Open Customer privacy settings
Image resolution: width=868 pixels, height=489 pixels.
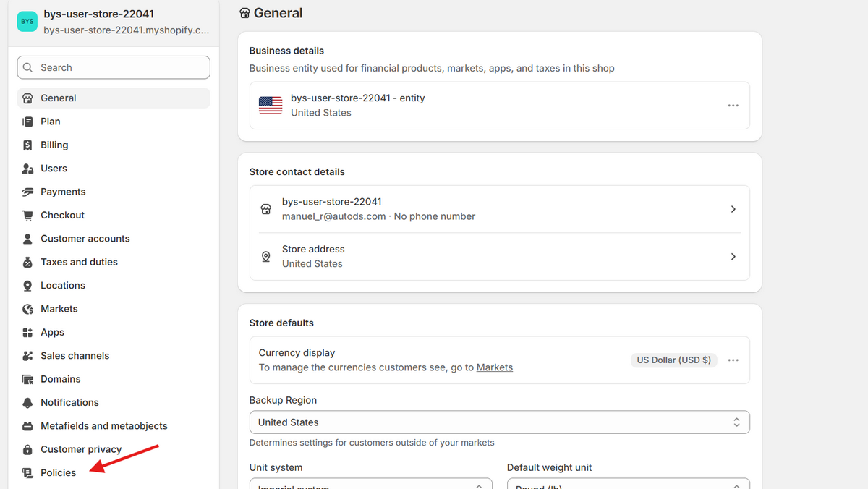coord(114,449)
